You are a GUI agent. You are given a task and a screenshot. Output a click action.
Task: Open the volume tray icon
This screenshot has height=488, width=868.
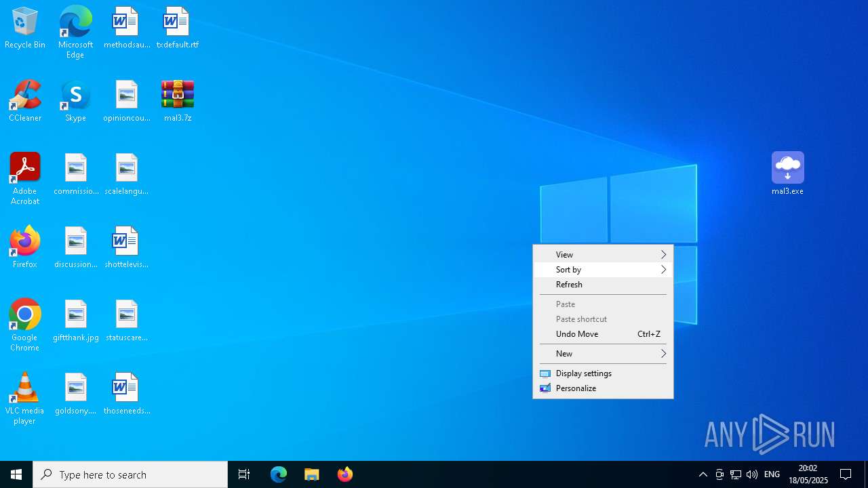[752, 474]
